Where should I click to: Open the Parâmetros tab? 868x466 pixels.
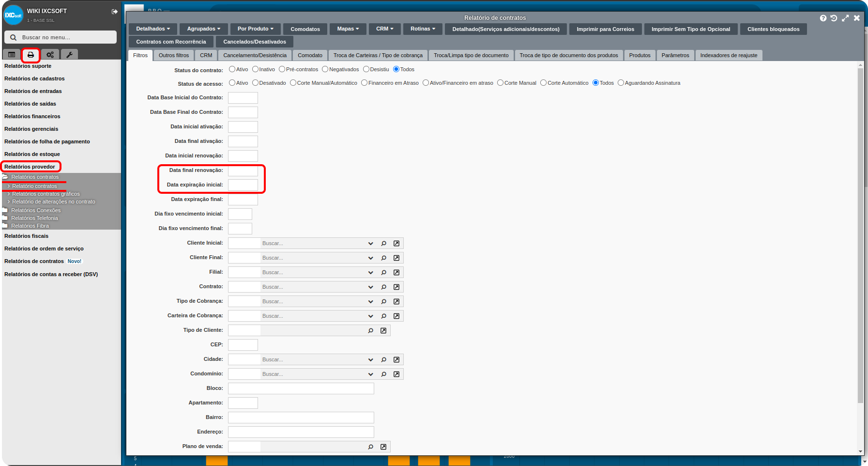point(675,55)
